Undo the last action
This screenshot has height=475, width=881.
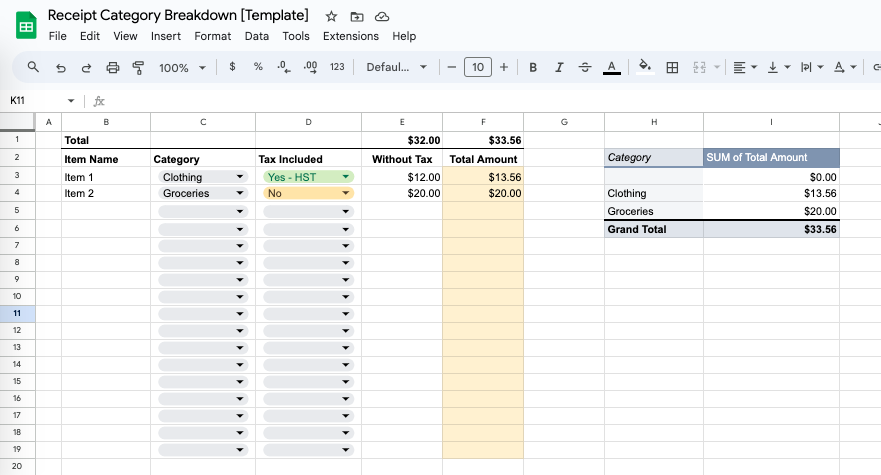[x=61, y=67]
